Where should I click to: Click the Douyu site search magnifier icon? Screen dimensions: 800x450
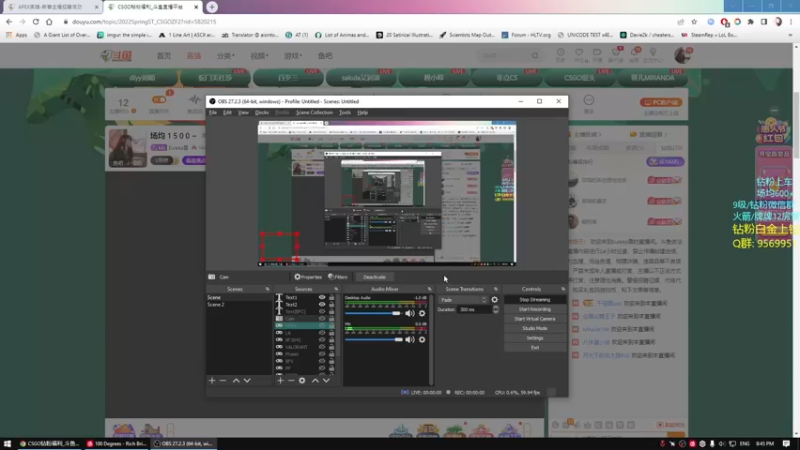(535, 56)
